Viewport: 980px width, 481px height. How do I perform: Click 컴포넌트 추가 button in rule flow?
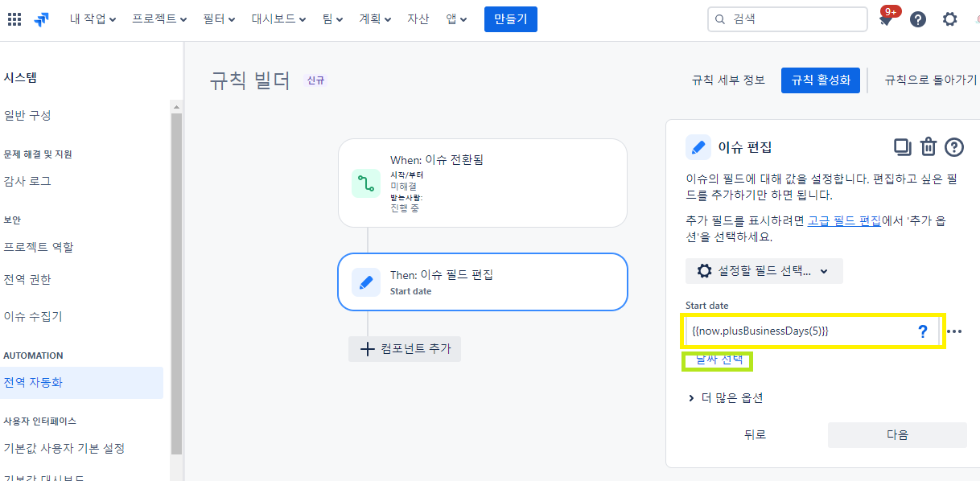coord(405,349)
